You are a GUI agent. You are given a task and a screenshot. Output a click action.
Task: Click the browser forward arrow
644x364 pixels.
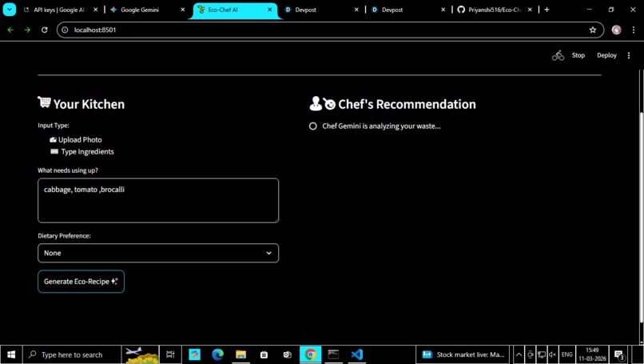point(27,30)
